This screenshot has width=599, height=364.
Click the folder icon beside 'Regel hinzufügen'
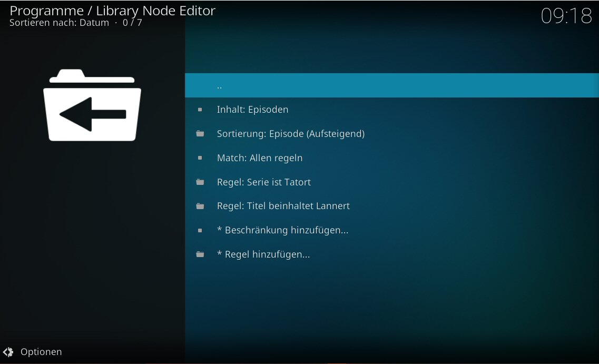200,254
